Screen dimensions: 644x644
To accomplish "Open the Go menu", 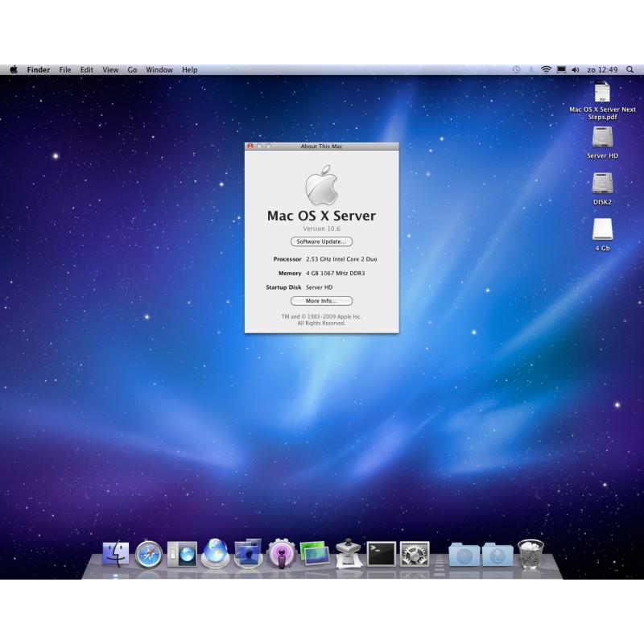I will [x=132, y=70].
